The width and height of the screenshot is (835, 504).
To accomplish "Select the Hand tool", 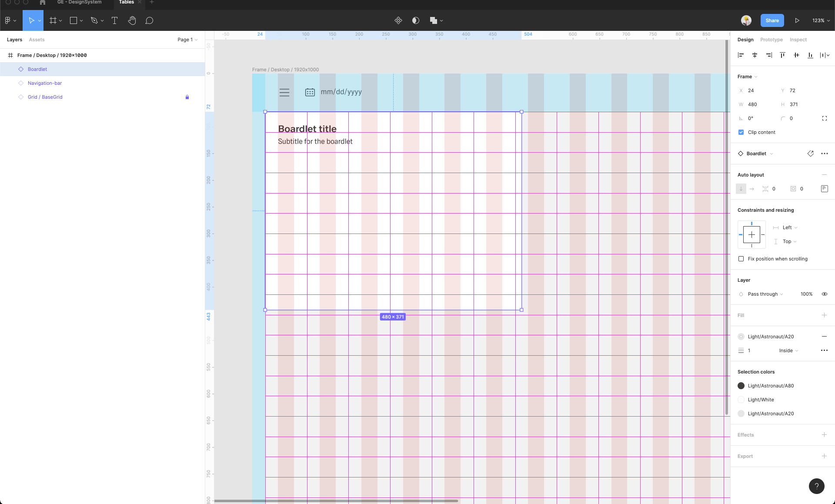I will point(132,20).
